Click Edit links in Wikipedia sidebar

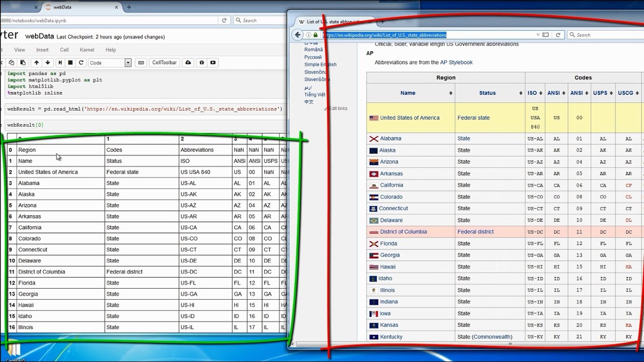338,108
